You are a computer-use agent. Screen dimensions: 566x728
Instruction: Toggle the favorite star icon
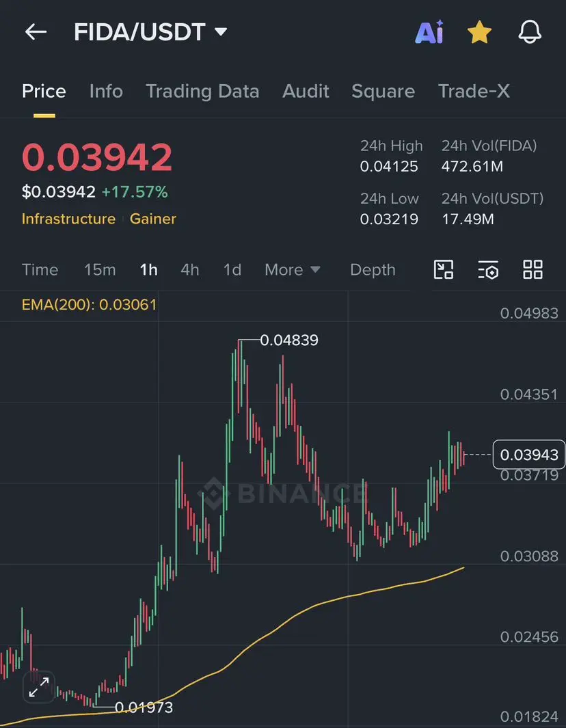(x=479, y=32)
